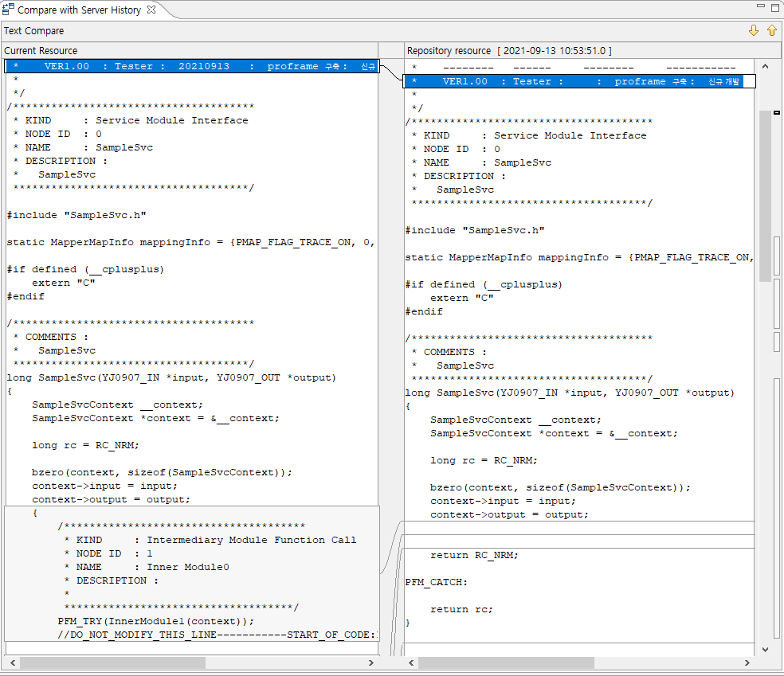Maximize the compare editor view
784x676 pixels.
(774, 8)
